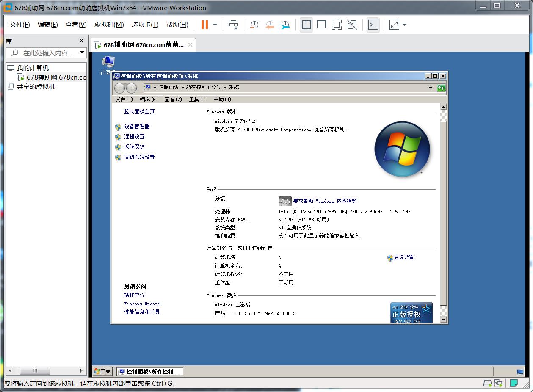
Task: Click the 4.5 experience index rating badge
Action: (285, 201)
